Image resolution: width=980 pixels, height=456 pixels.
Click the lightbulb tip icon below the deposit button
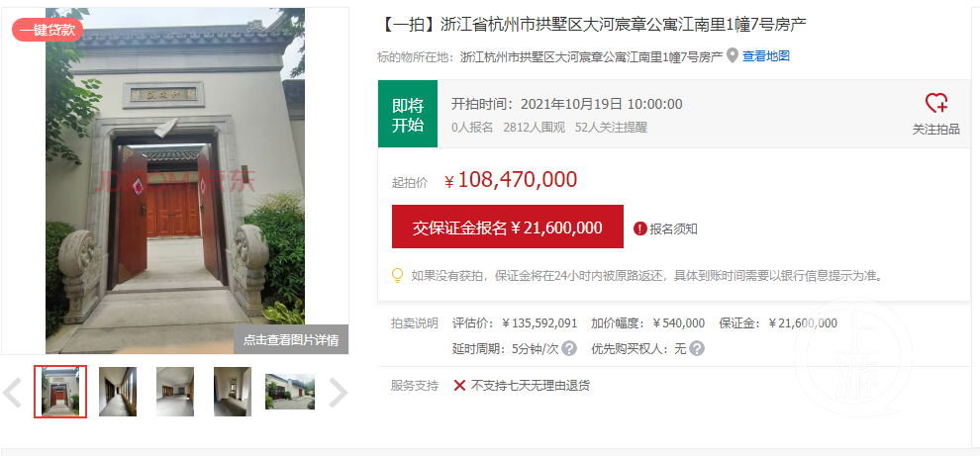[397, 275]
